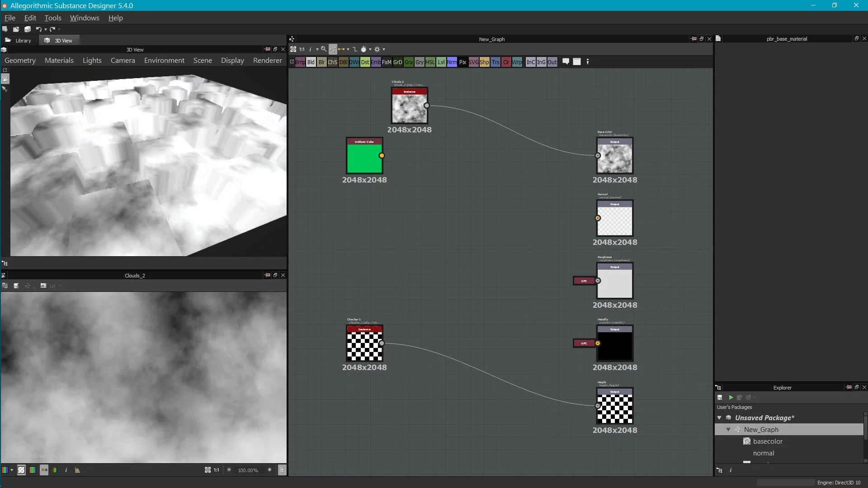Open the undo history dropdown arrow

click(46, 29)
